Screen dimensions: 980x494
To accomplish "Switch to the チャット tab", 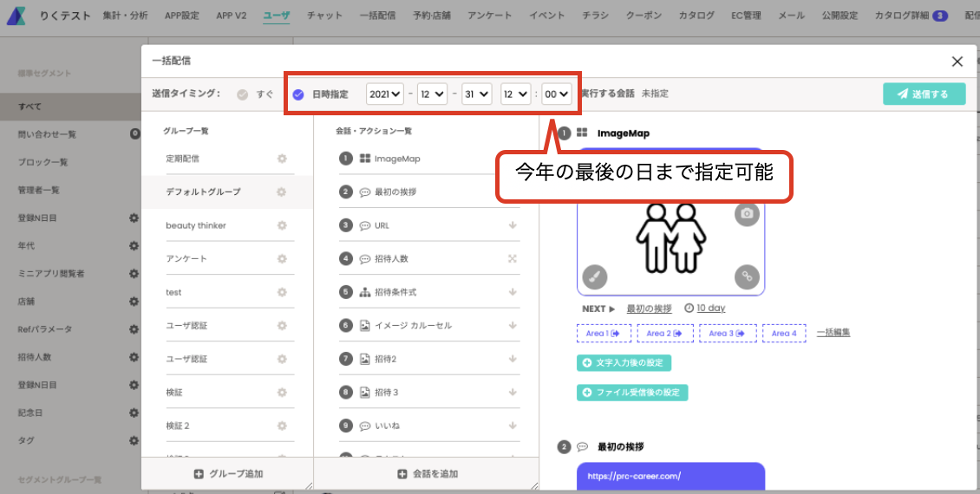I will tap(324, 16).
